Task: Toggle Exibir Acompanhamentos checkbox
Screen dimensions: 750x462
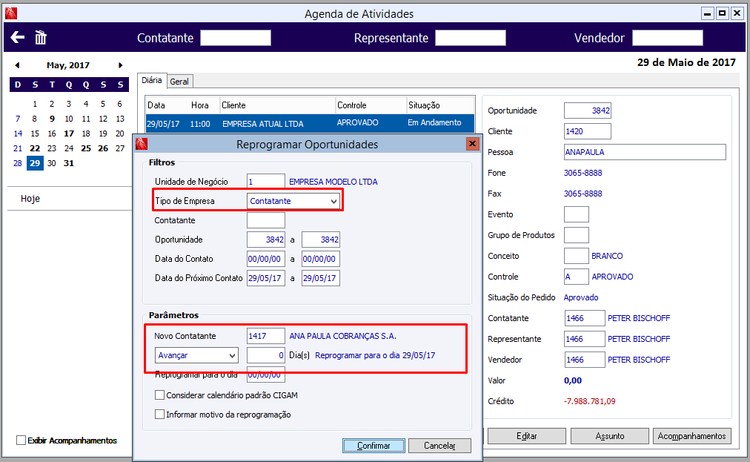Action: point(21,440)
